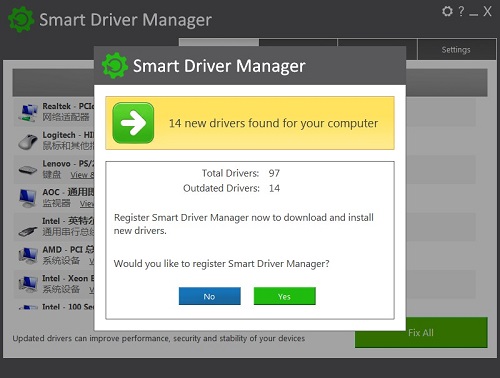Click the green arrow icon in dialog
Screen dimensions: 500x378
pos(133,123)
